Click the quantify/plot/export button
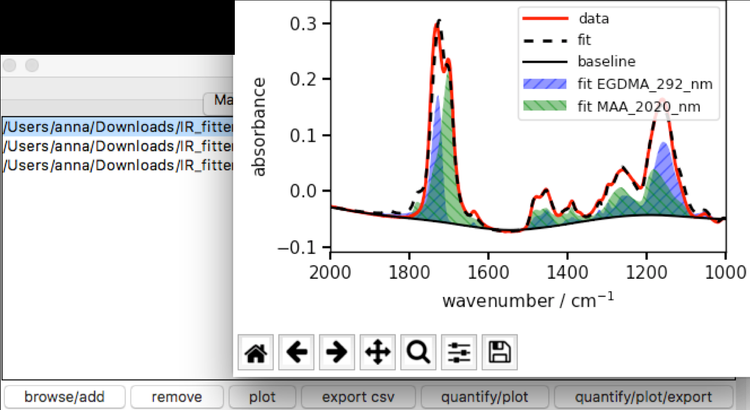This screenshot has height=410, width=750. (x=643, y=397)
